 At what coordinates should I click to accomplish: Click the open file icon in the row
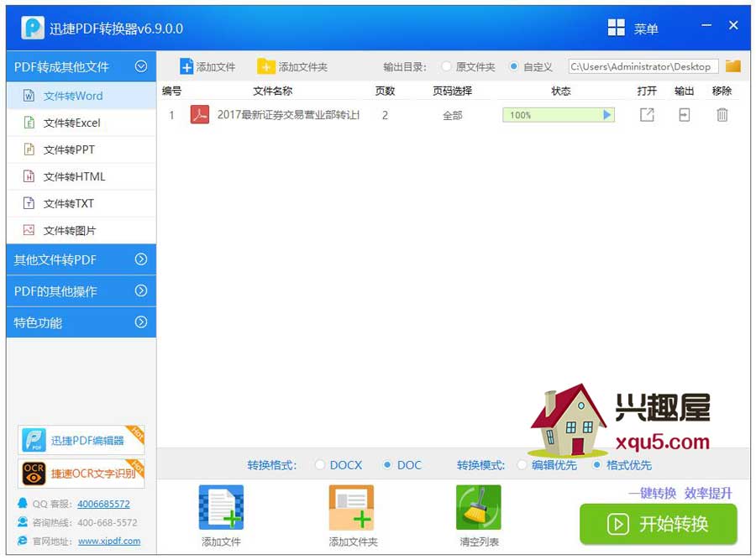coord(646,115)
